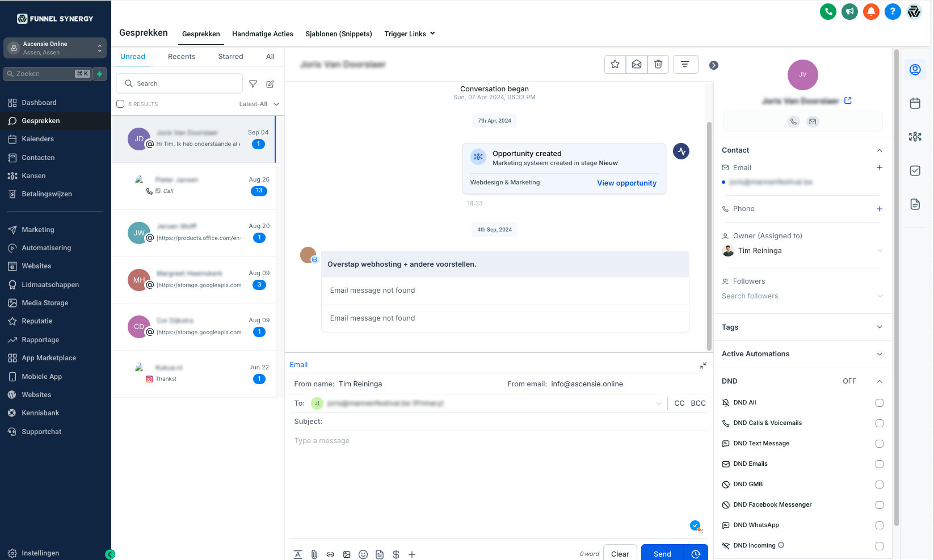Attach a file using paperclip icon
934x560 pixels.
pos(314,554)
